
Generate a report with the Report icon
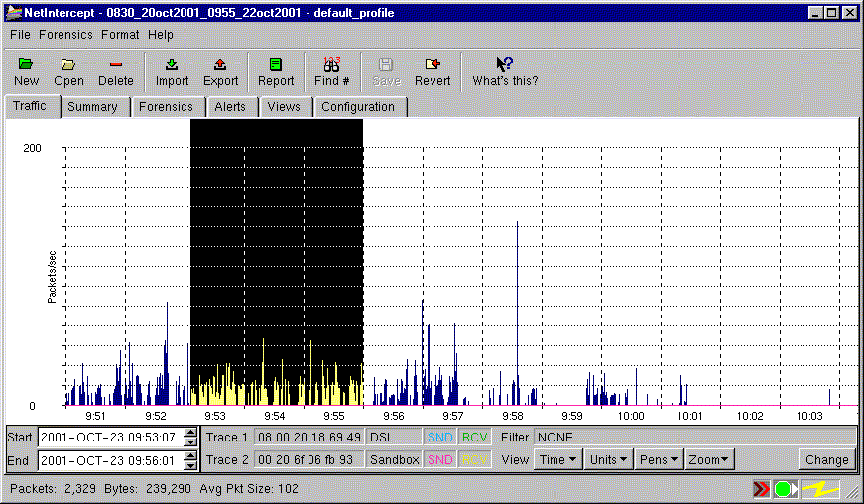tap(276, 64)
